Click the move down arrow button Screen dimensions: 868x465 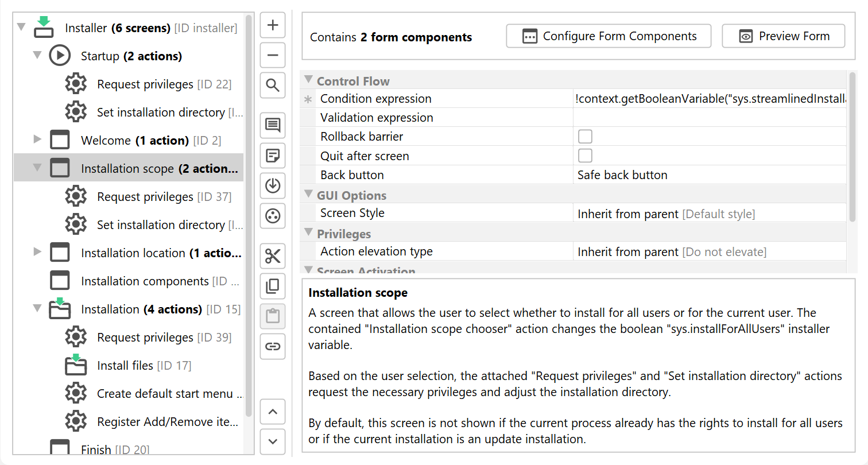pyautogui.click(x=273, y=441)
